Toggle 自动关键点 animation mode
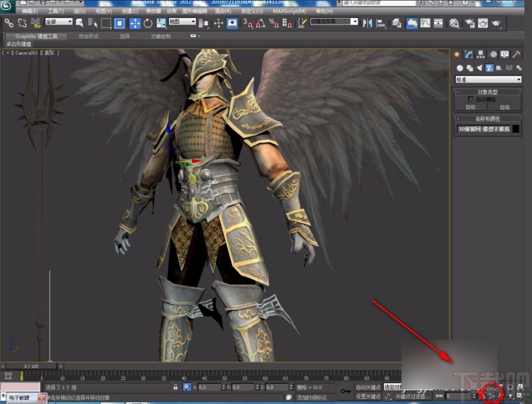This screenshot has height=404, width=532. click(368, 387)
